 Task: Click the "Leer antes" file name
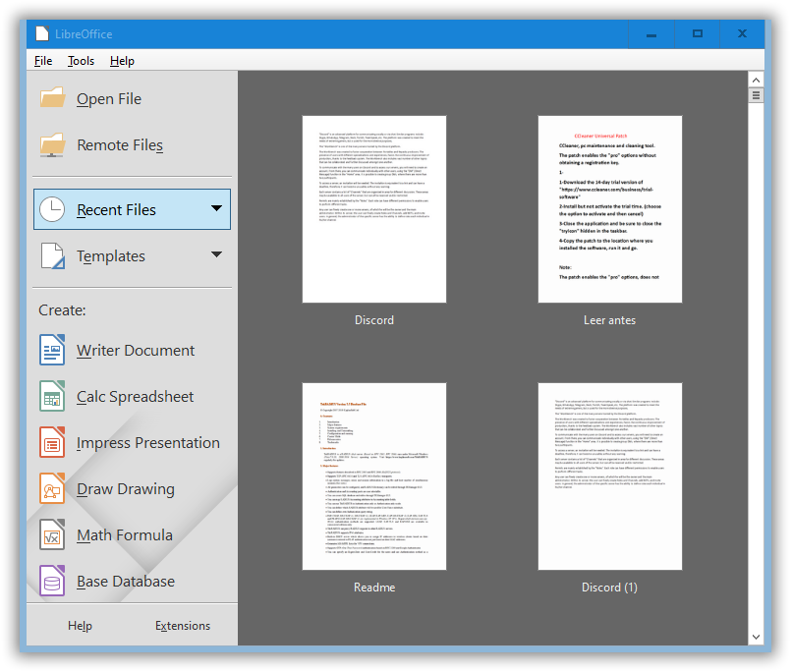click(x=609, y=320)
